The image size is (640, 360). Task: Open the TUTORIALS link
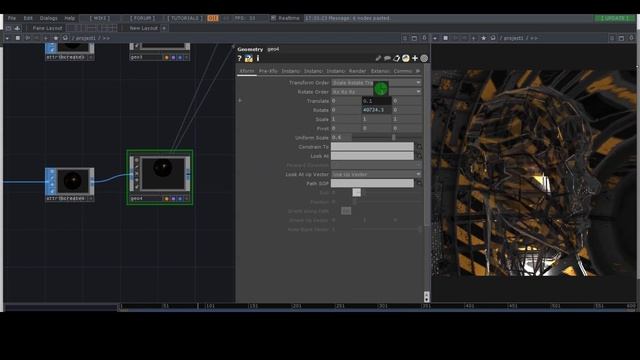click(x=185, y=18)
